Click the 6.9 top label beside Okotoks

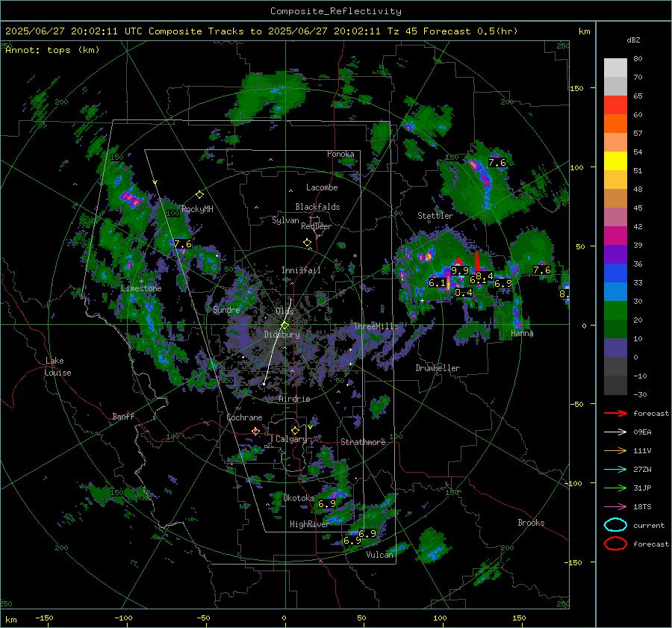[x=327, y=504]
